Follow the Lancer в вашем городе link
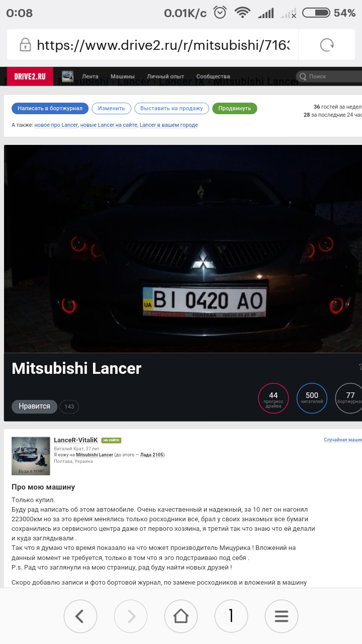This screenshot has height=644, width=362. (168, 125)
